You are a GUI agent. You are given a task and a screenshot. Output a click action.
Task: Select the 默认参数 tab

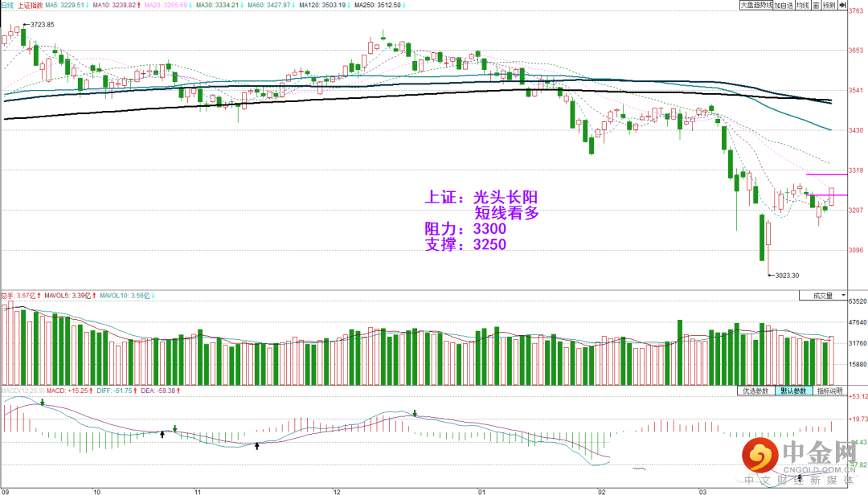pos(792,391)
